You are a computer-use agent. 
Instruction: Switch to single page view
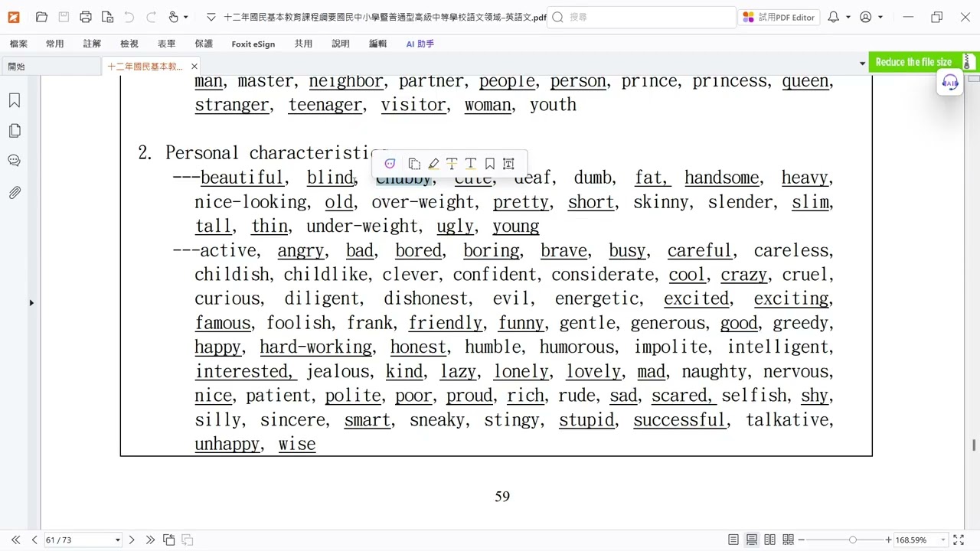[x=733, y=540]
